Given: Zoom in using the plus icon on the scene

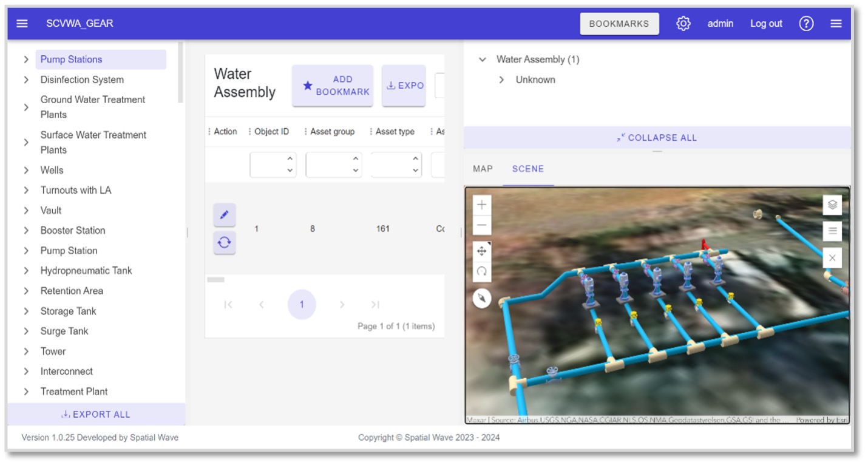Looking at the screenshot, I should (x=481, y=204).
